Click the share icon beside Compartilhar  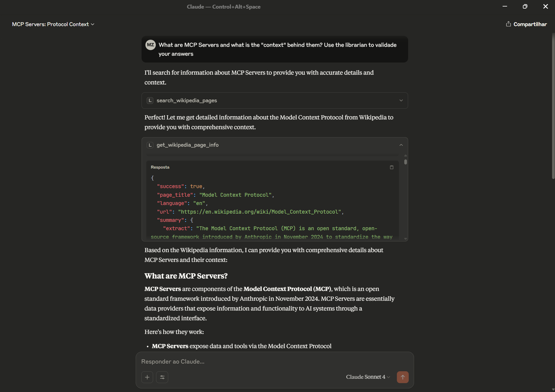click(x=509, y=24)
